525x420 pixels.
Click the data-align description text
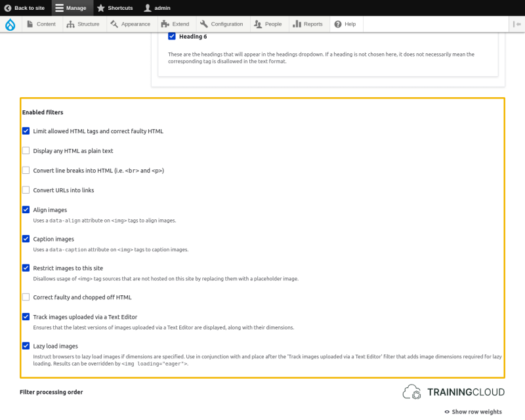click(104, 220)
